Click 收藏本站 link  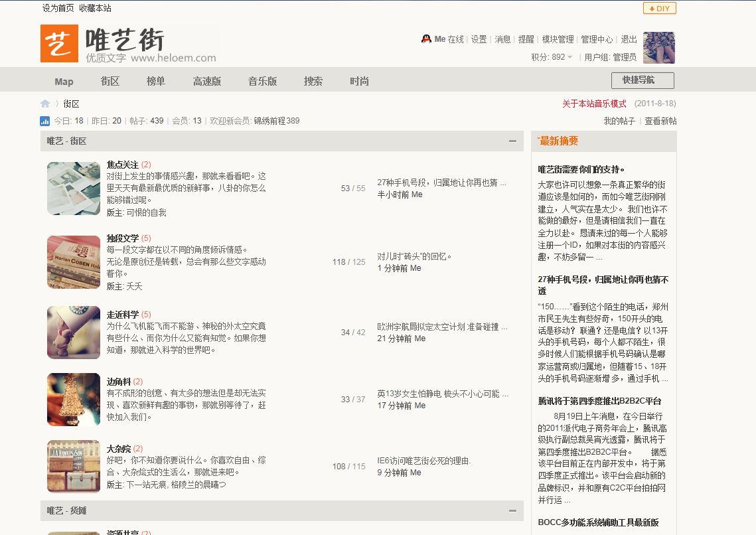point(95,8)
